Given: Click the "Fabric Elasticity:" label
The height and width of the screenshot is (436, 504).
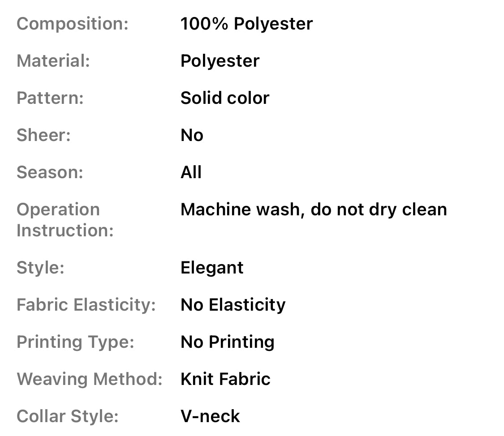Looking at the screenshot, I should tap(86, 305).
